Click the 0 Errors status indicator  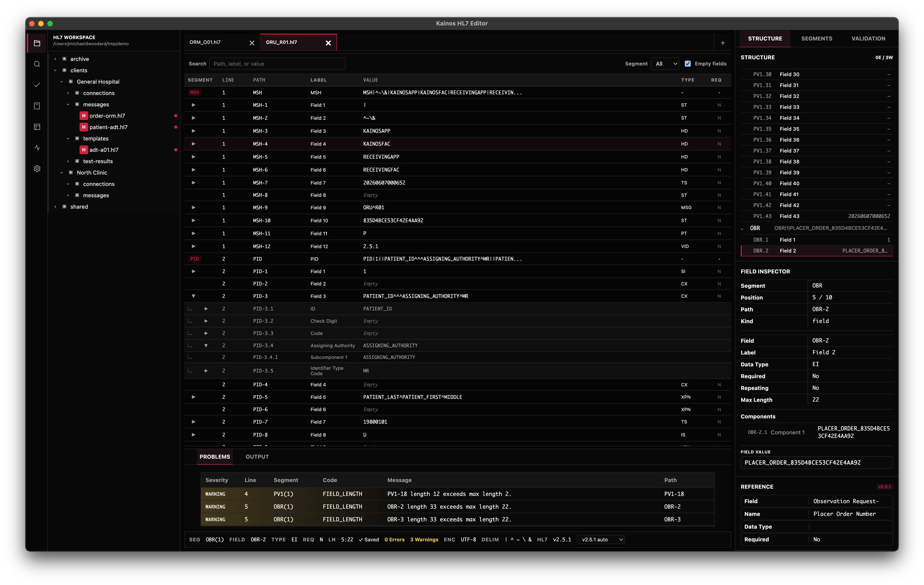[x=394, y=539]
